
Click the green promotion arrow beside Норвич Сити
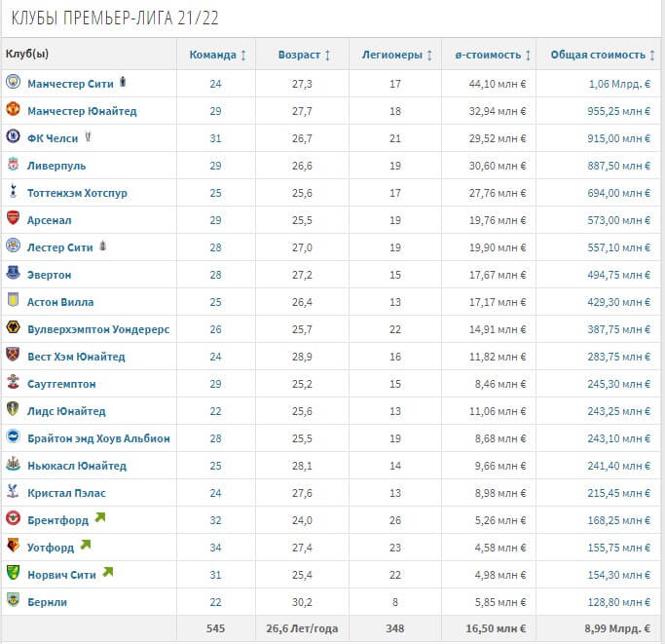[x=108, y=571]
